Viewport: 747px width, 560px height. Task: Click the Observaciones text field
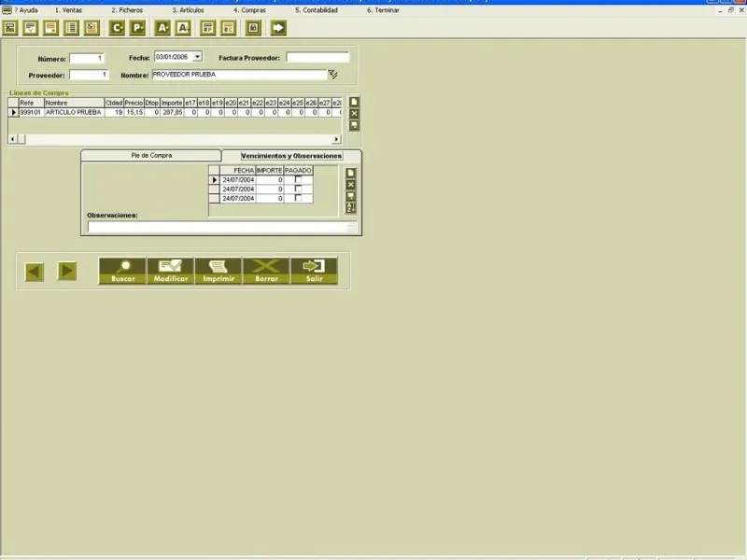click(x=222, y=227)
